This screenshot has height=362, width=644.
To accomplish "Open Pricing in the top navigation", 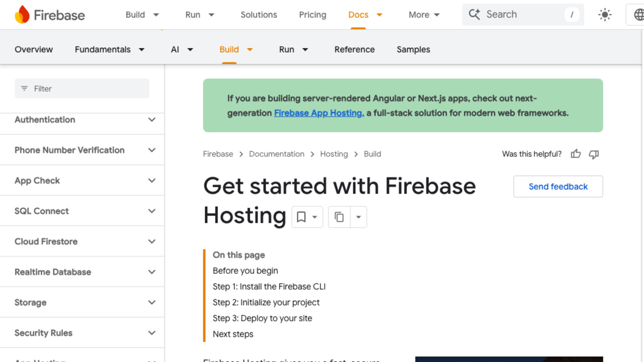I will [x=312, y=15].
